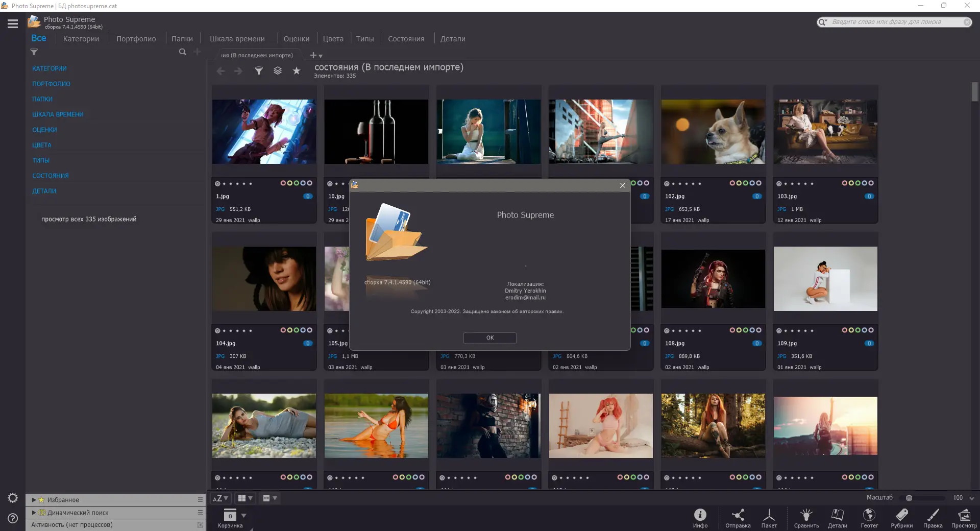Open the Правка edit tool
This screenshot has height=531, width=980.
pyautogui.click(x=933, y=518)
